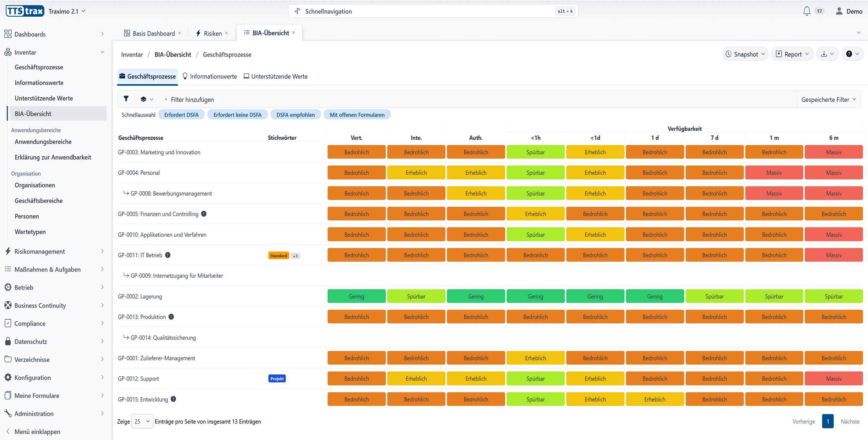The image size is (868, 440).
Task: Click info icon beside GP-0013 Produktion
Action: [171, 317]
